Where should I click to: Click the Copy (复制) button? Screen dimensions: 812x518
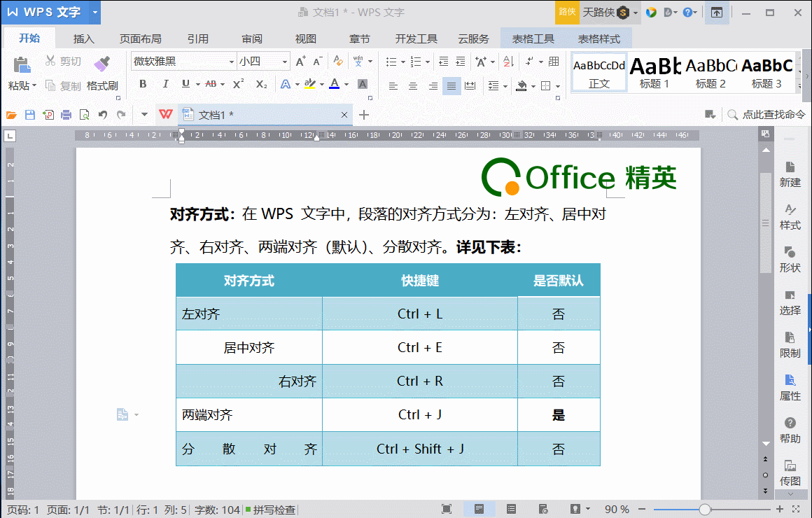click(63, 85)
